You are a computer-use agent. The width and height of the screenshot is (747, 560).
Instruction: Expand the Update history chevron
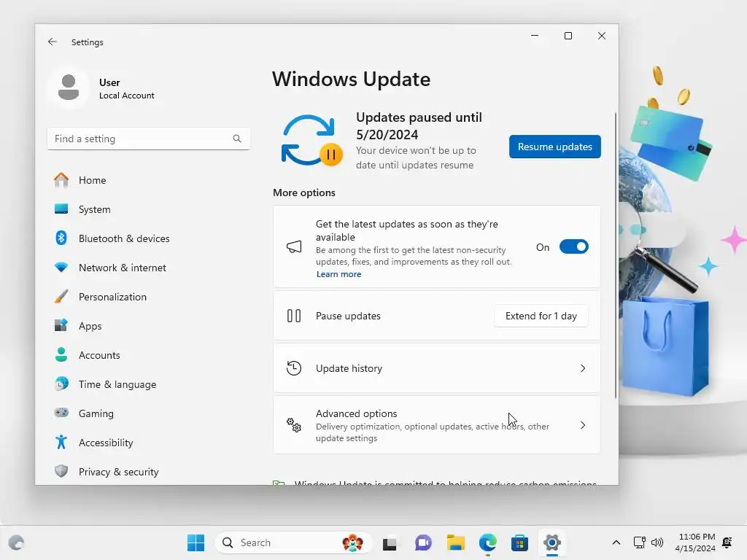[583, 368]
